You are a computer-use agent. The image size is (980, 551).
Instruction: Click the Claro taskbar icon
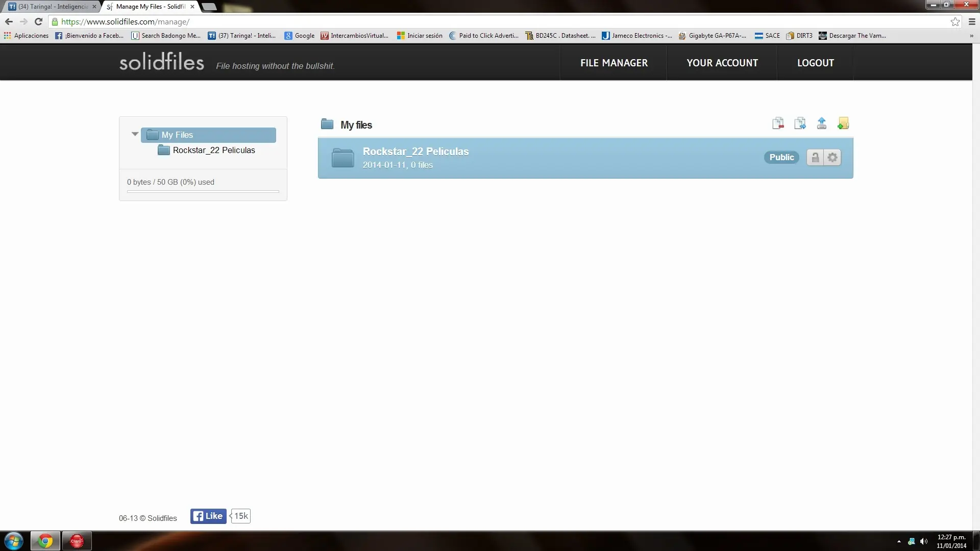(77, 541)
